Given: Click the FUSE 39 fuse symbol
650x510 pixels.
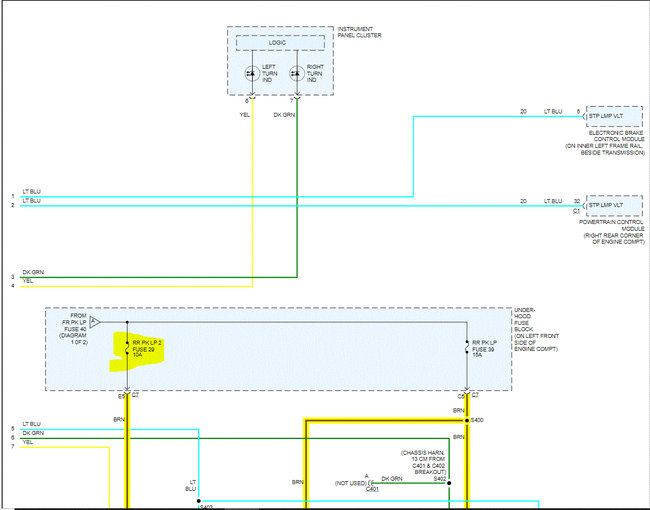Looking at the screenshot, I should (467, 347).
